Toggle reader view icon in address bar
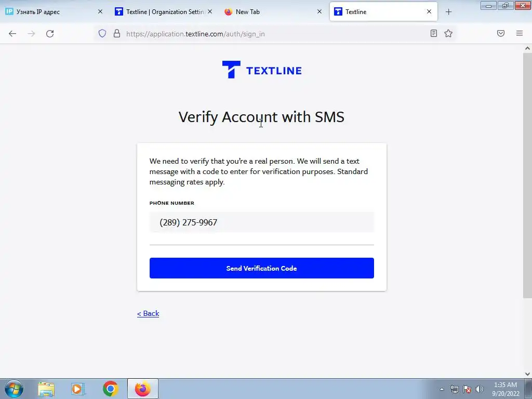Viewport: 532px width, 399px height. tap(434, 33)
